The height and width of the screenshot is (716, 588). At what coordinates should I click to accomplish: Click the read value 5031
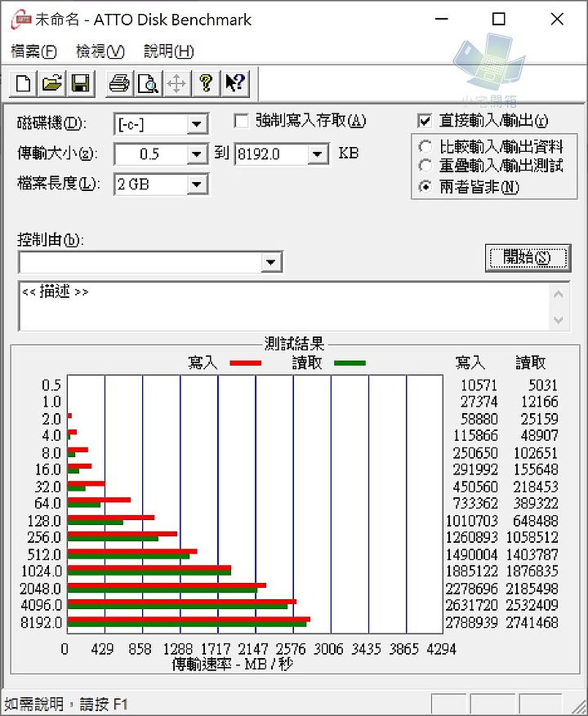[x=543, y=385]
